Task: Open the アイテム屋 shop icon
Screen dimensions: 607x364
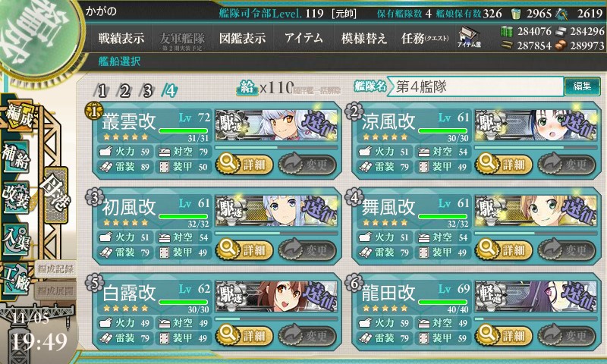Action: pos(469,37)
